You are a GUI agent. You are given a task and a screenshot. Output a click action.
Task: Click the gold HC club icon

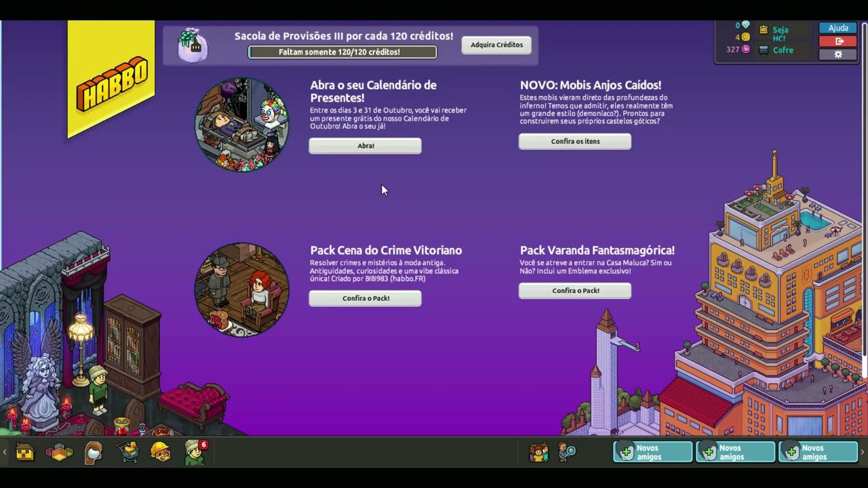pyautogui.click(x=764, y=30)
